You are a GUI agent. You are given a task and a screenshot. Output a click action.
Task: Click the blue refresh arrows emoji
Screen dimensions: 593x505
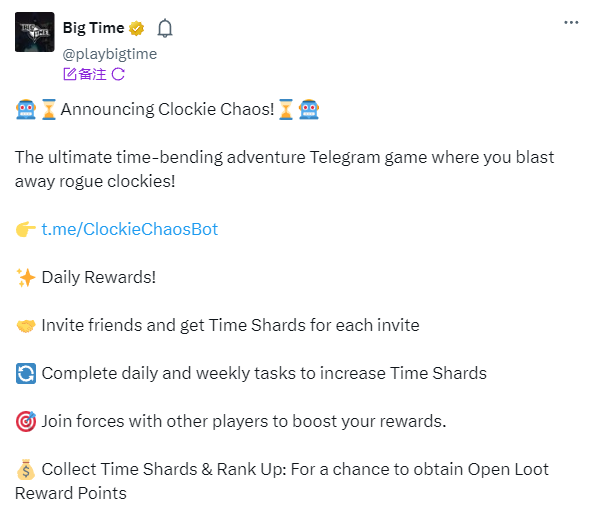[26, 373]
